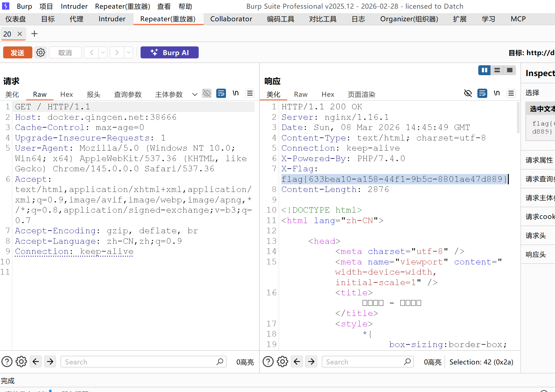The image size is (555, 392).
Task: Expand 请求主体参数 section in Inspector
Action: click(x=539, y=198)
